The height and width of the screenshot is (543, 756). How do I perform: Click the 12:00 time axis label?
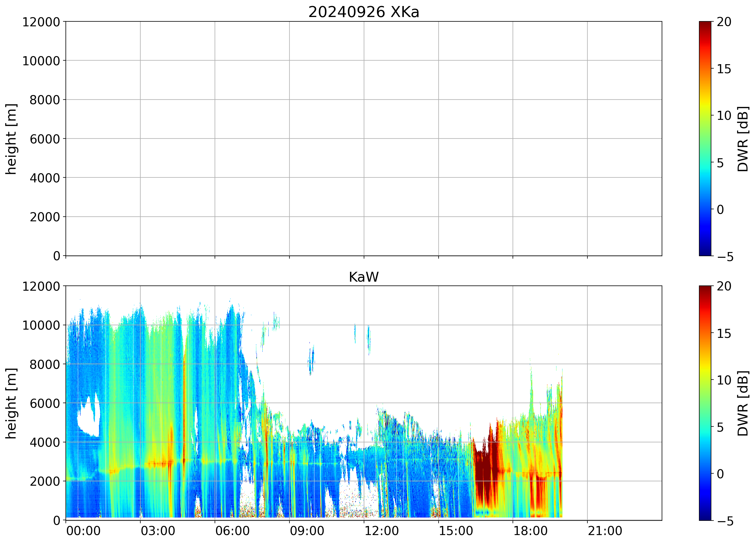381,531
